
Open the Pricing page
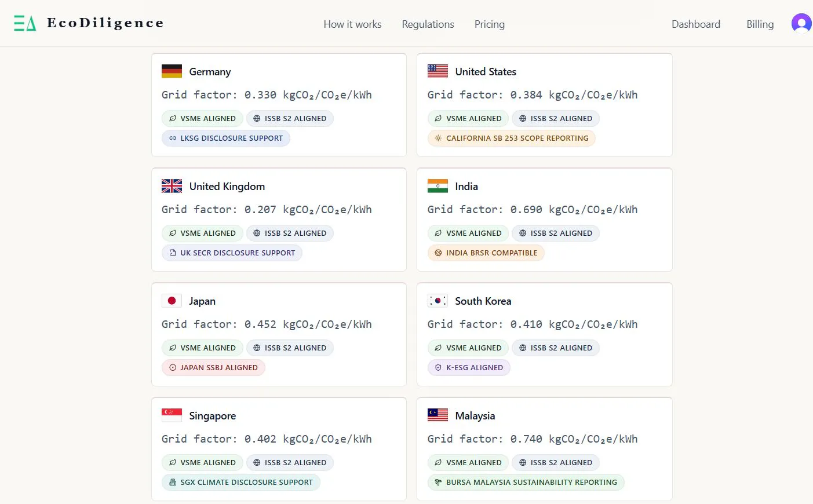pos(490,24)
